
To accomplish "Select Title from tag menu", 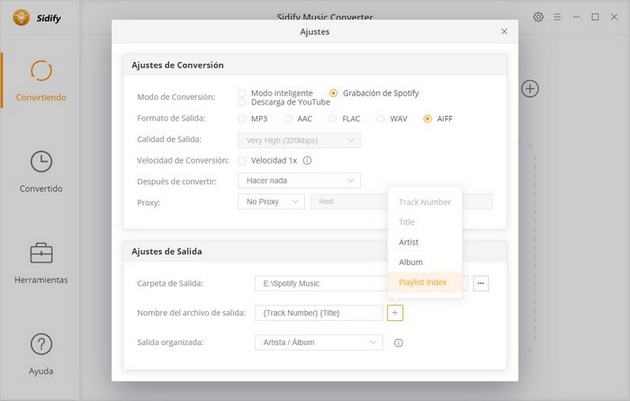I will pos(425,222).
